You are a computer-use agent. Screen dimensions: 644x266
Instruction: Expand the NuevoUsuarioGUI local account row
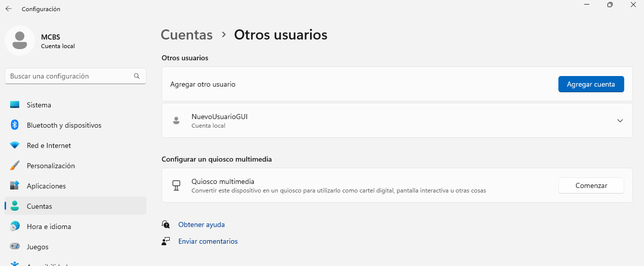click(355, 121)
